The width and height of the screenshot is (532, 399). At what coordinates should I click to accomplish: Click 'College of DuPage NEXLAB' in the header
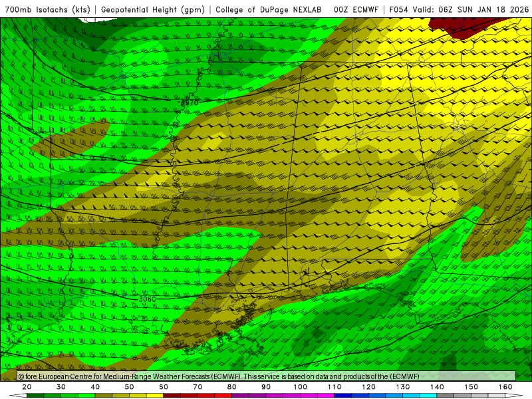(x=269, y=10)
